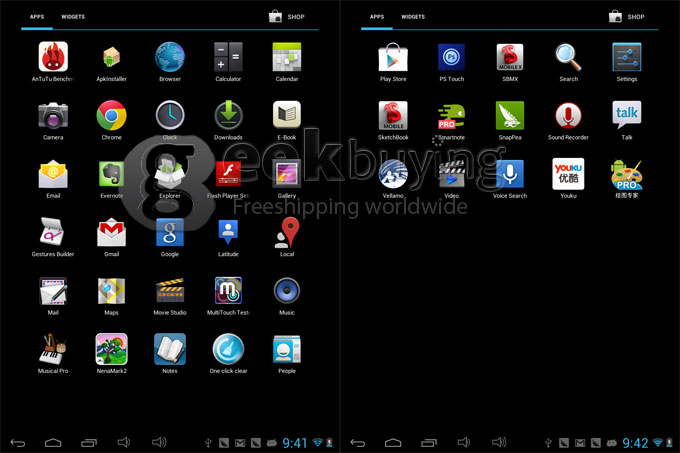
Task: Tap the volume up button on right screen
Action: (499, 442)
